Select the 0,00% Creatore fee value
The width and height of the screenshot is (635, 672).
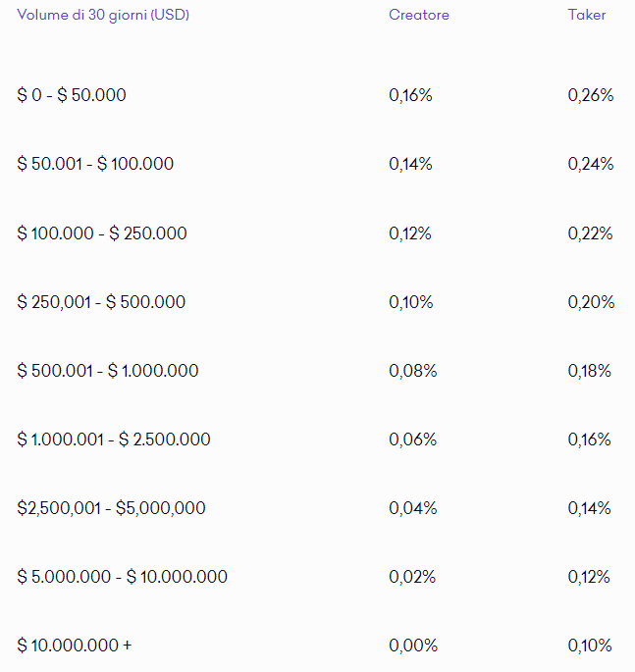413,646
